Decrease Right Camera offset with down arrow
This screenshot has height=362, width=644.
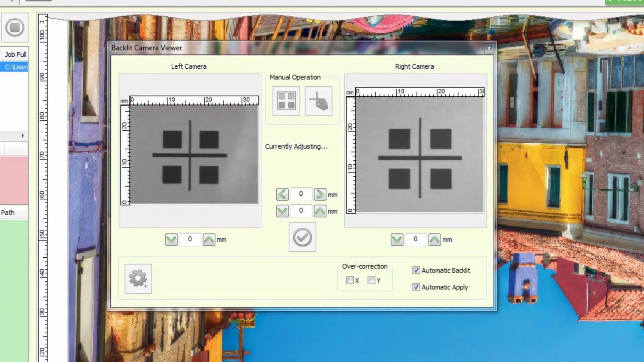point(397,239)
